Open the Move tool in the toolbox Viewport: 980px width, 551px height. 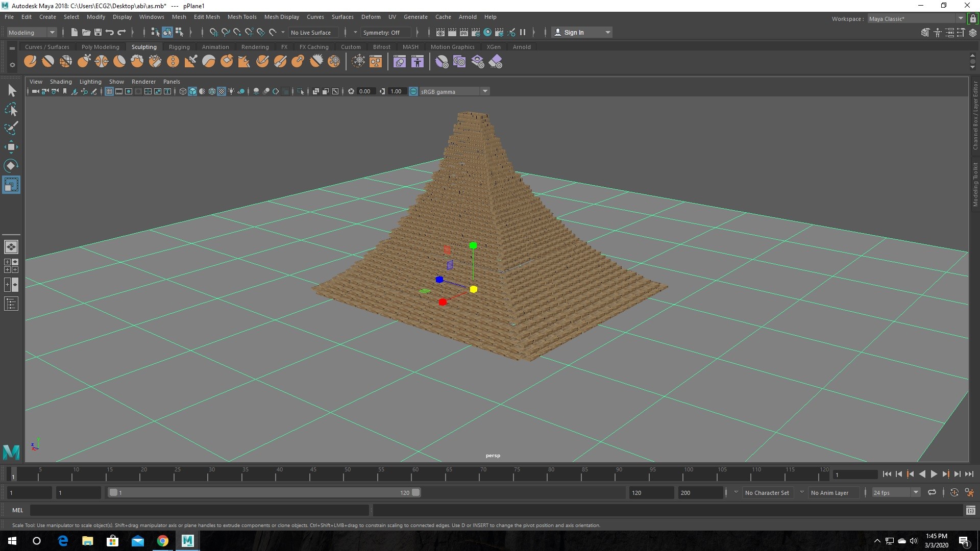[x=11, y=147]
